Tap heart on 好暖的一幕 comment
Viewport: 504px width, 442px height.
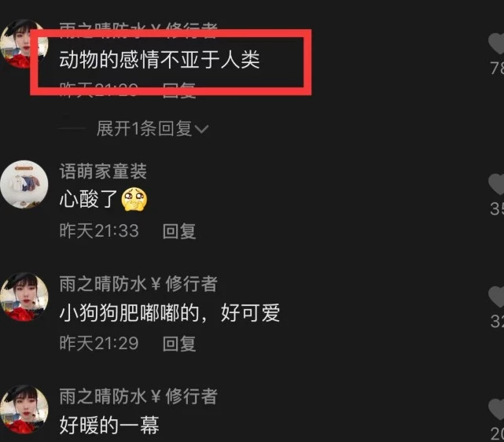(x=497, y=409)
